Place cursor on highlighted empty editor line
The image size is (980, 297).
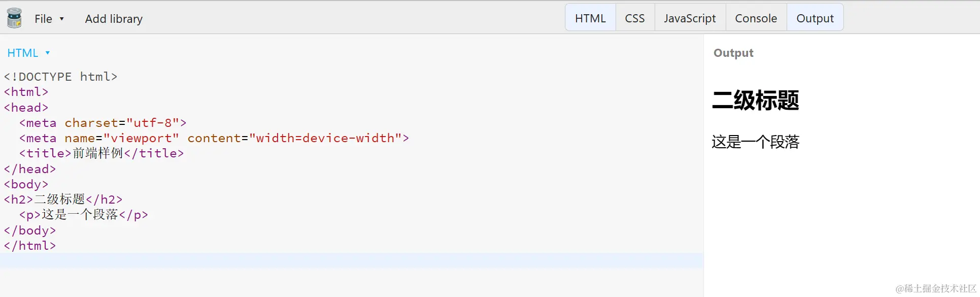tap(352, 260)
